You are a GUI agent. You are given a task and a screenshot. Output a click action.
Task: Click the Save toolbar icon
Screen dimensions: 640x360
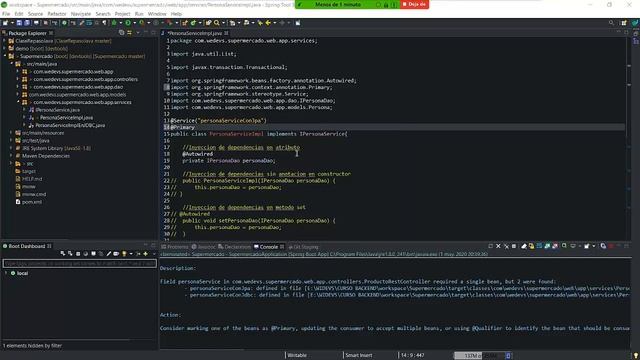(19, 23)
